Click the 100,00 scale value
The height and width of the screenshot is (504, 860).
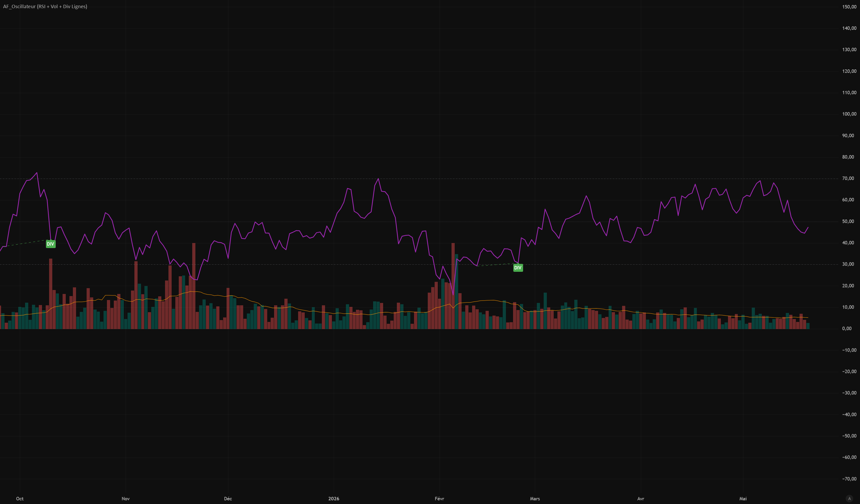(849, 114)
